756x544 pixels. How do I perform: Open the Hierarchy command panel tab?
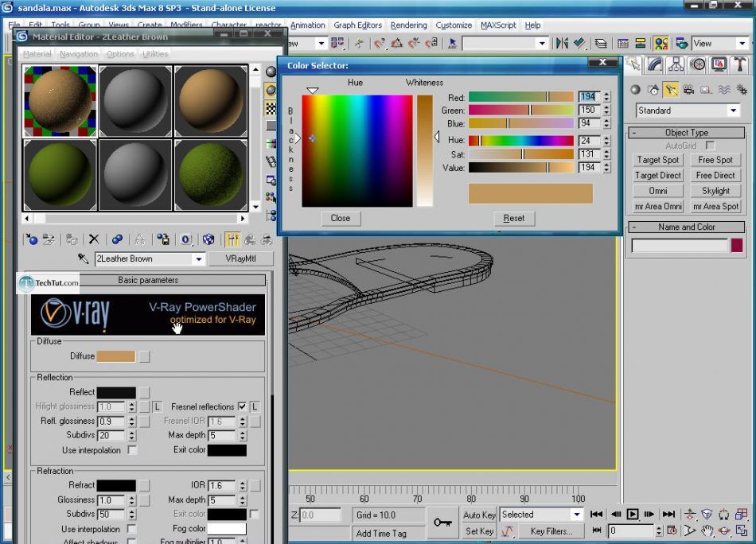[676, 64]
